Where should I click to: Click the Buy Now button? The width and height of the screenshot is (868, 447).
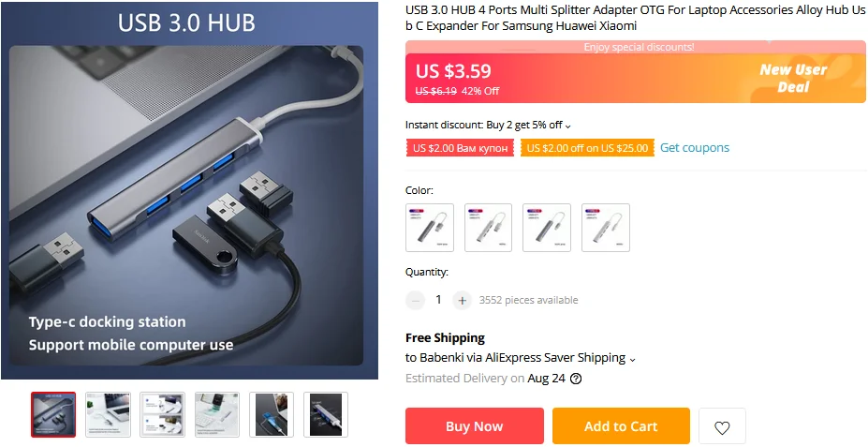[x=475, y=426]
